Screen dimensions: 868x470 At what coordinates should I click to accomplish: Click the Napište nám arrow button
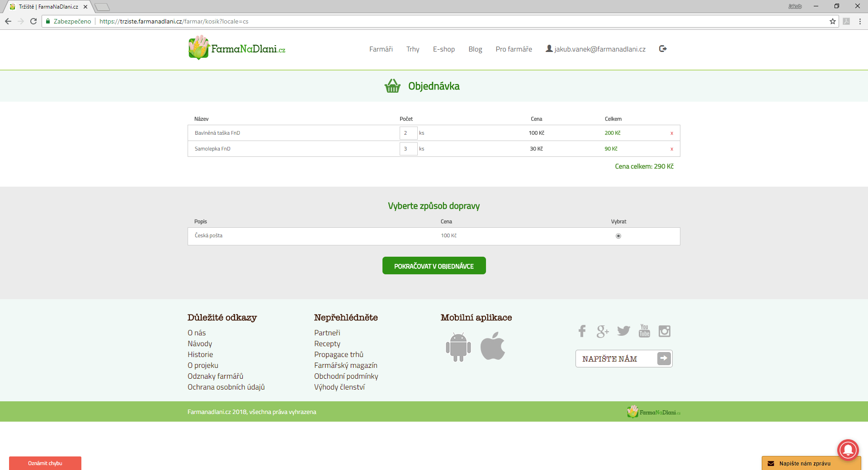click(664, 358)
